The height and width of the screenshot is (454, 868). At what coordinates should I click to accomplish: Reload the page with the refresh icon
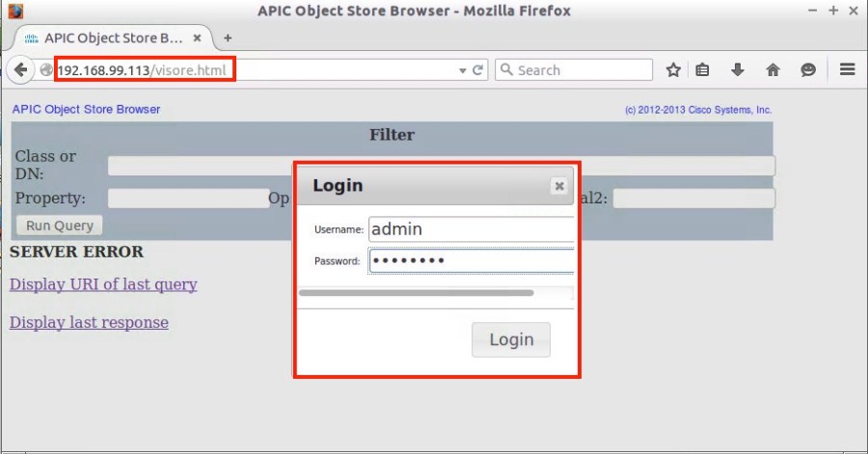478,70
